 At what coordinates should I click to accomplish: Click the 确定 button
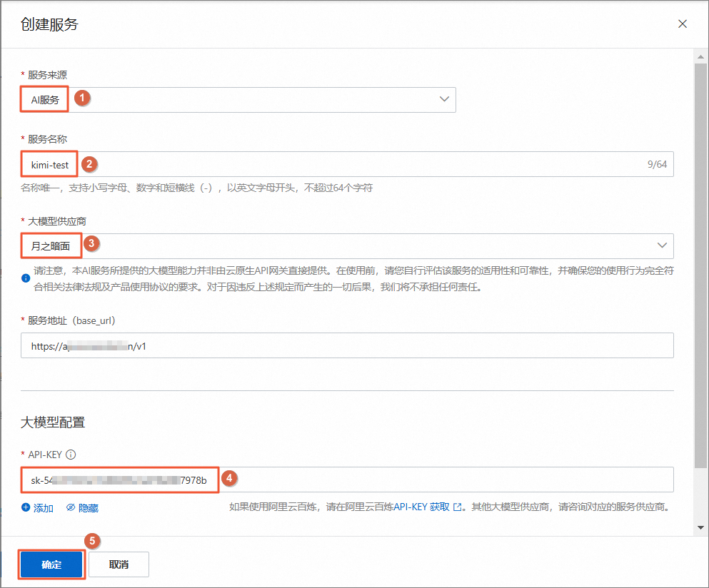51,564
